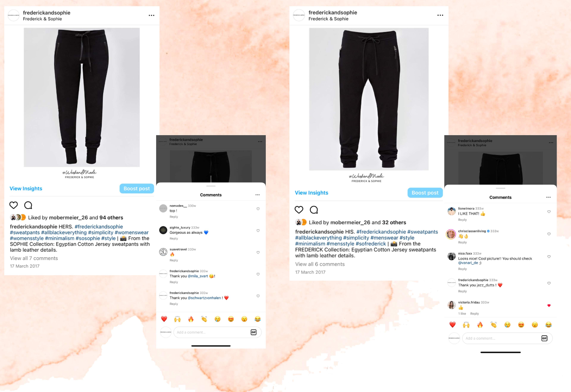Open the options menu beside left Comments title
This screenshot has height=392, width=571.
pos(257,195)
